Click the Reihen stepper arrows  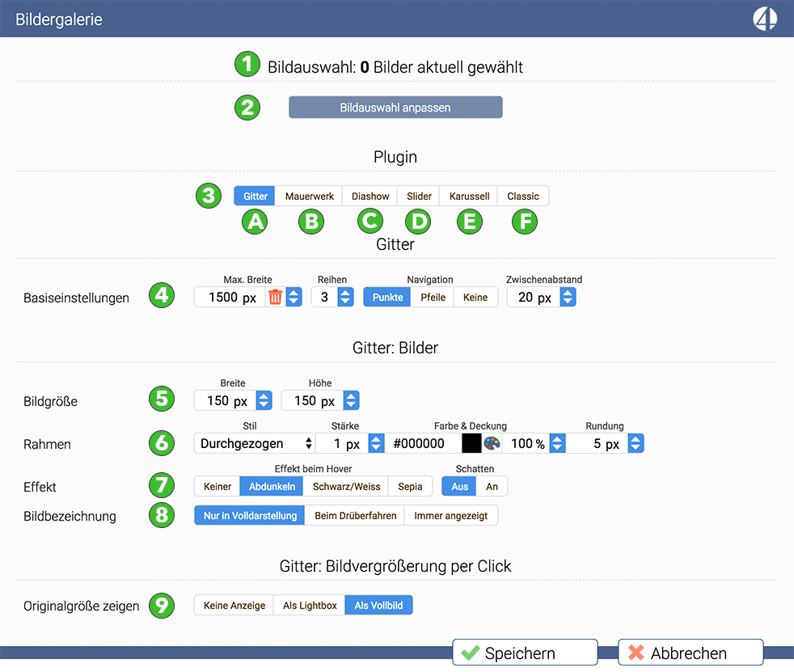(345, 298)
